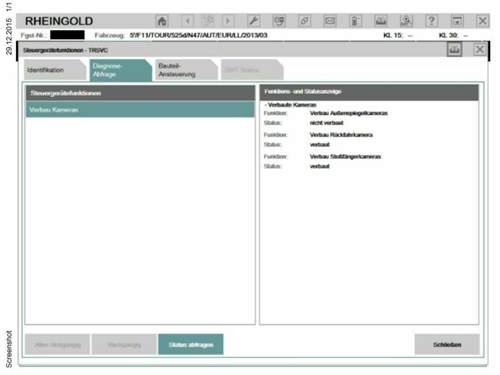Select the Verbau Kameras list entry

coord(140,110)
